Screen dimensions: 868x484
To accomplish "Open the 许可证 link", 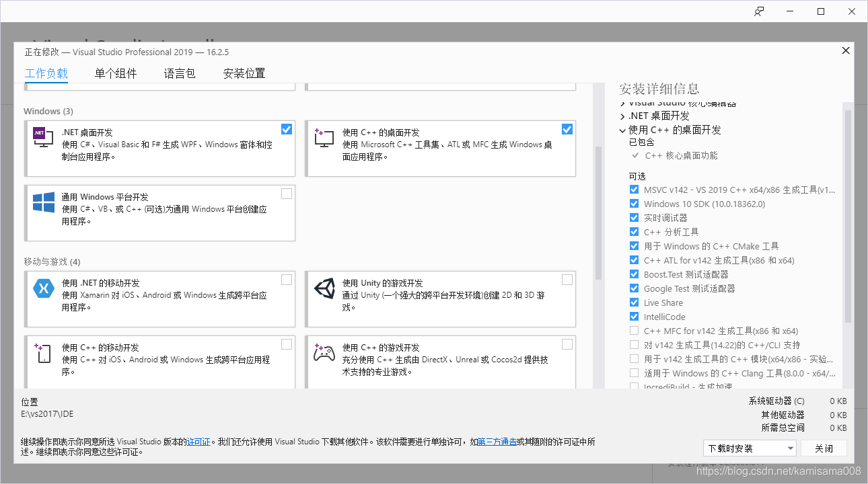I will tap(198, 442).
